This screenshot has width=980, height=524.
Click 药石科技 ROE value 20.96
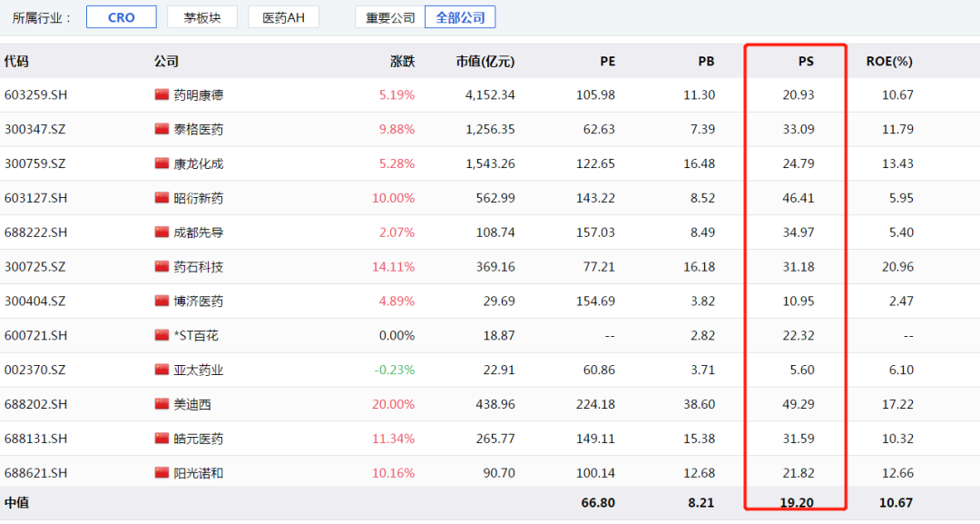click(897, 267)
